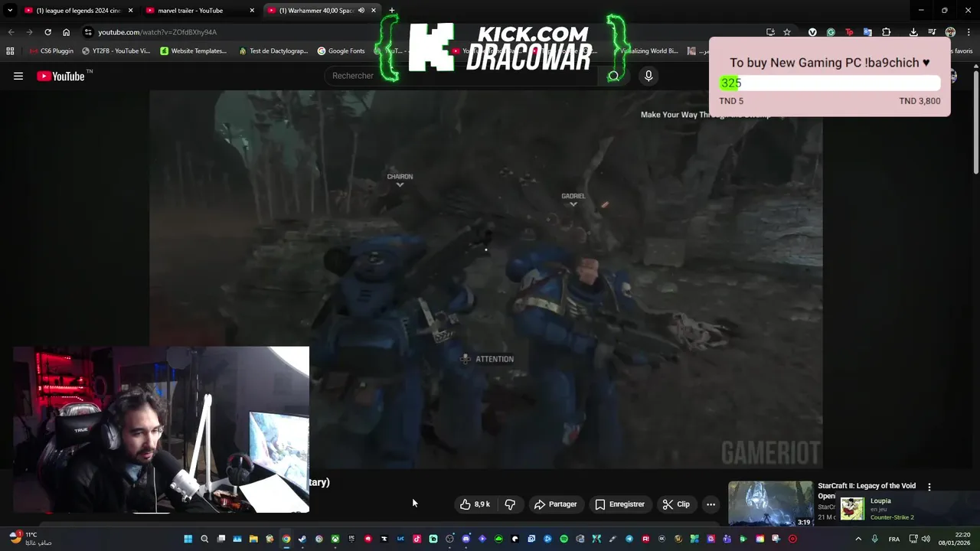980x551 pixels.
Task: Open the Google Fonts bookmark
Action: coord(341,51)
